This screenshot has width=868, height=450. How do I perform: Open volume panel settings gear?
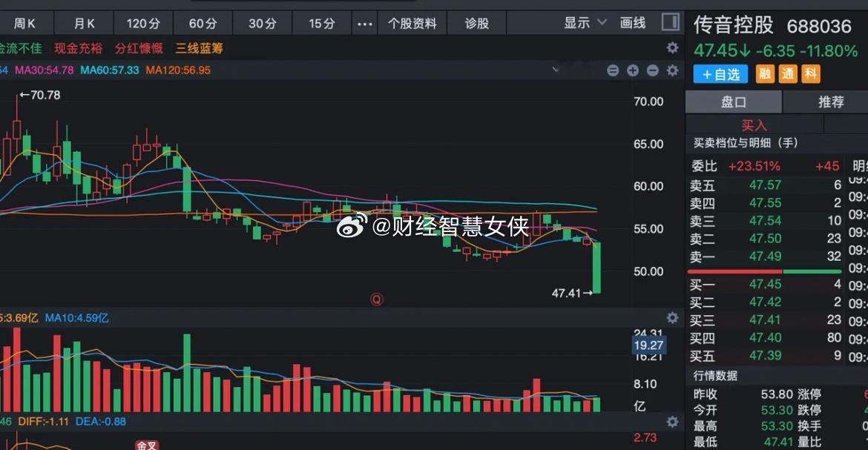[672, 318]
